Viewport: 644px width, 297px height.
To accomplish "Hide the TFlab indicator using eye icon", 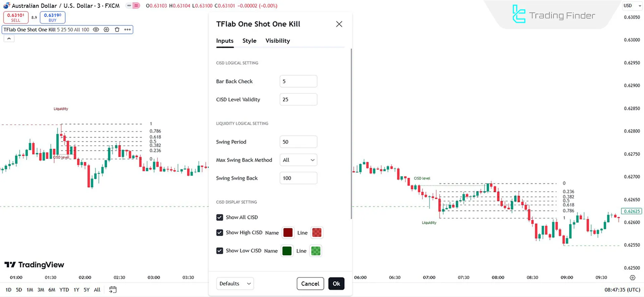I will 96,29.
